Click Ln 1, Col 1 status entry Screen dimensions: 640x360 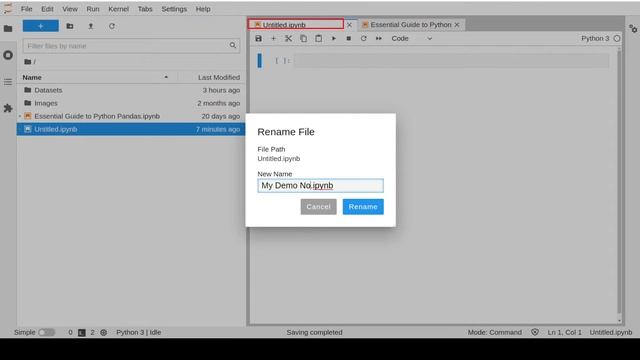564,332
